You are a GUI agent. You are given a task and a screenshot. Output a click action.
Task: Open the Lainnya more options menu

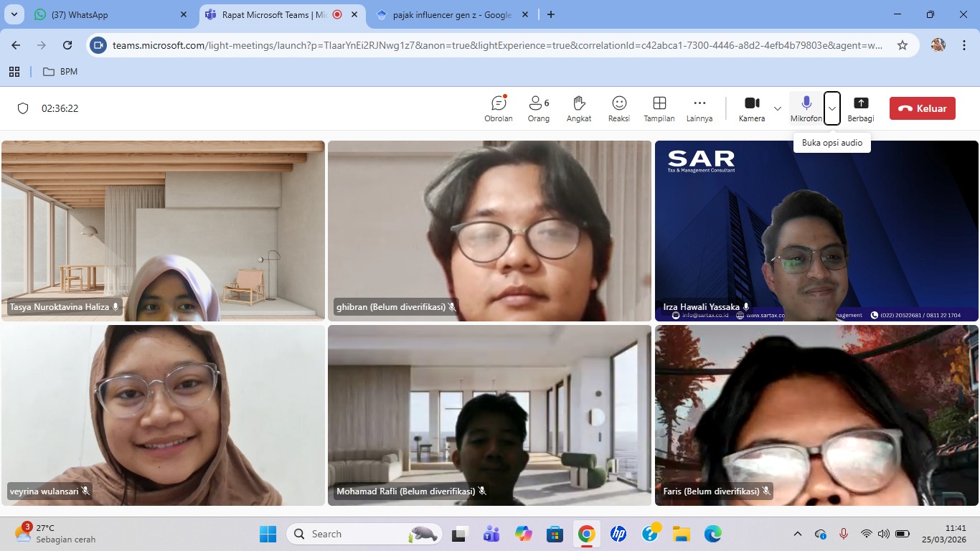(x=699, y=108)
